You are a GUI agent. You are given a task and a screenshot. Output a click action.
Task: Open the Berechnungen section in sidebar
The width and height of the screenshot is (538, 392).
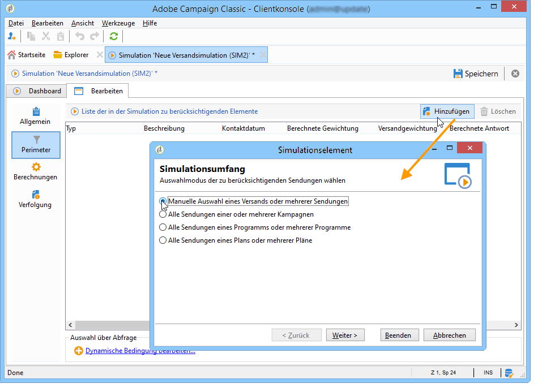click(x=35, y=171)
